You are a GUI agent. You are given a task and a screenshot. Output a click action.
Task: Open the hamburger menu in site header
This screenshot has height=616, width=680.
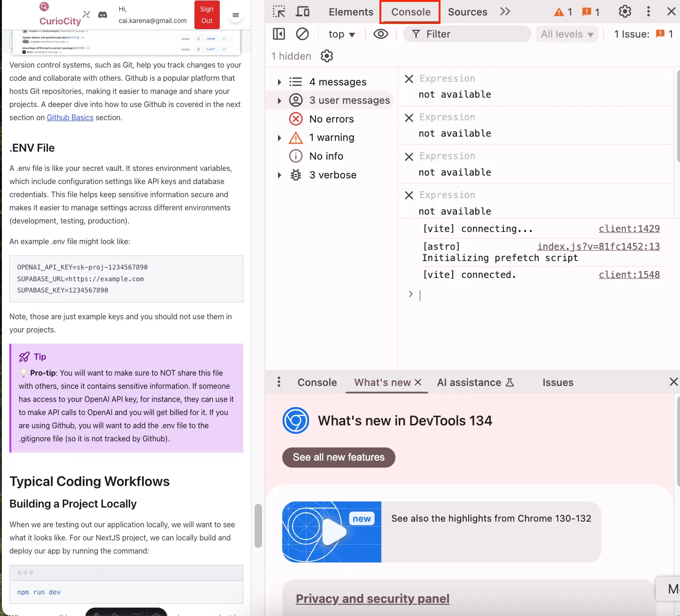click(236, 15)
